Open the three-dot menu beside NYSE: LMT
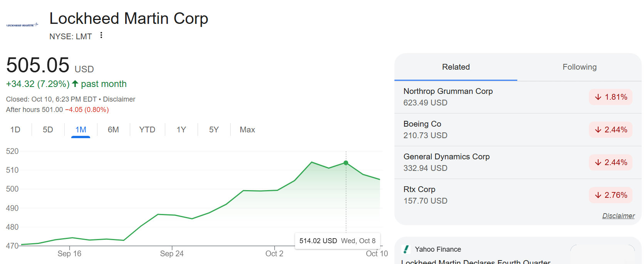The height and width of the screenshot is (264, 644). pos(101,35)
